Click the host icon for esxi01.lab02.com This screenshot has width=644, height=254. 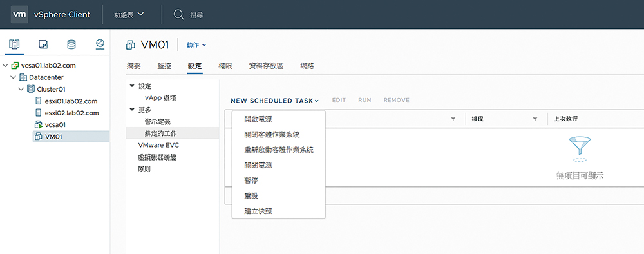(38, 101)
